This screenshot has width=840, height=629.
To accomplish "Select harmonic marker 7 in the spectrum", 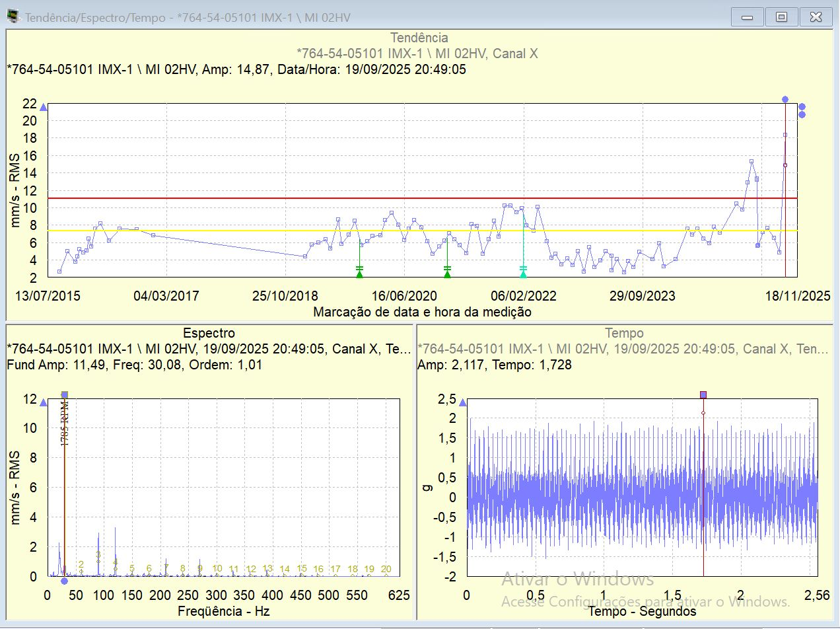I will pyautogui.click(x=166, y=568).
